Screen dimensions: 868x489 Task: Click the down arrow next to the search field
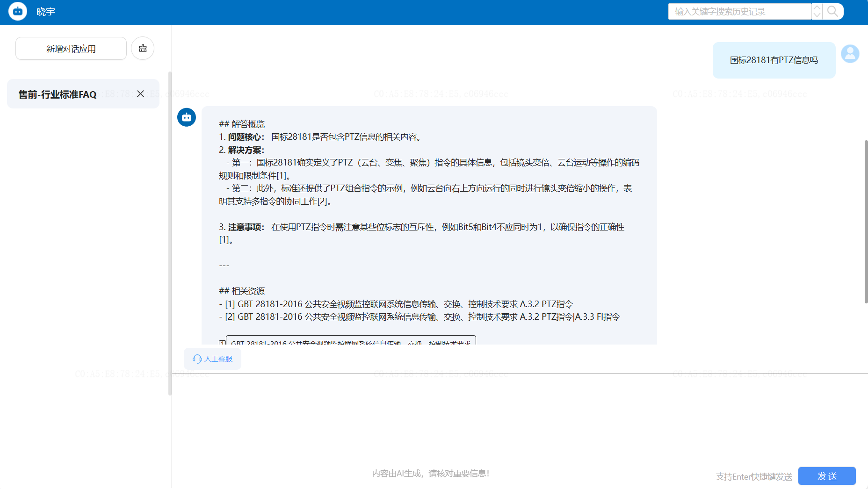817,15
